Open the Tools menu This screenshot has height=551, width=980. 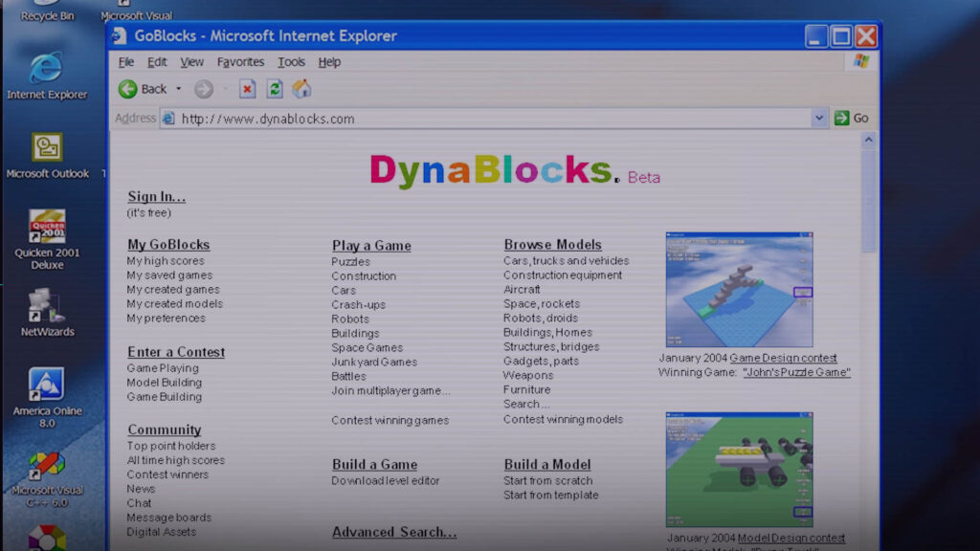[x=291, y=62]
